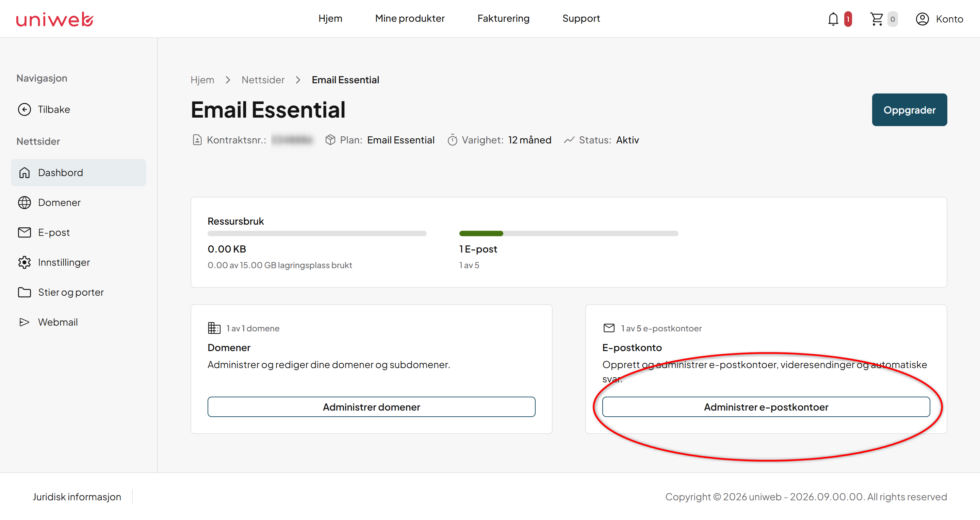Click Administrer e-postkontoer button
Image resolution: width=980 pixels, height=520 pixels.
point(766,407)
